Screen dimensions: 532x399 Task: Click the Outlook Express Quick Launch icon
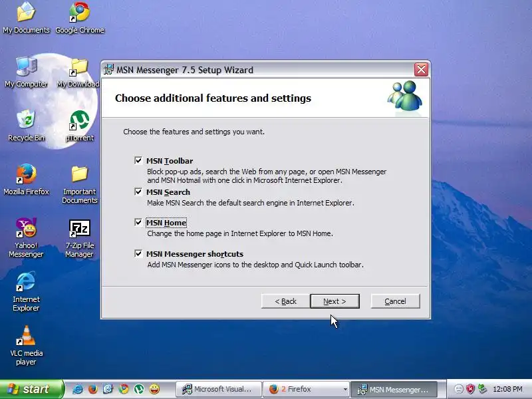(x=108, y=389)
